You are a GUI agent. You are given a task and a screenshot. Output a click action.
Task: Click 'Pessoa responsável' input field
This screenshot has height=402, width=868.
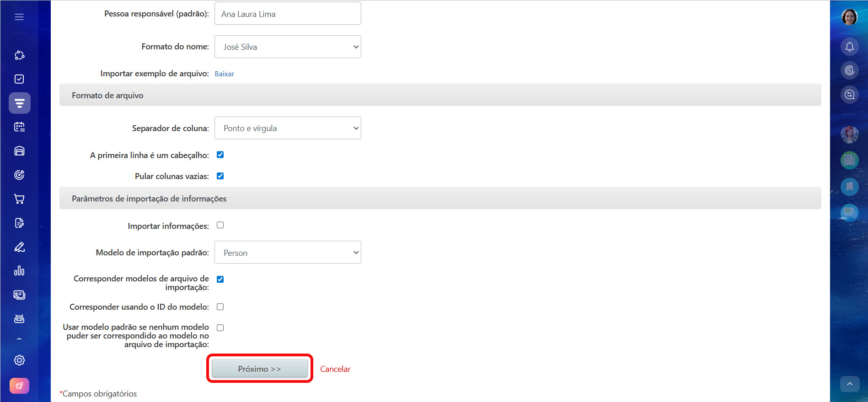pyautogui.click(x=288, y=14)
